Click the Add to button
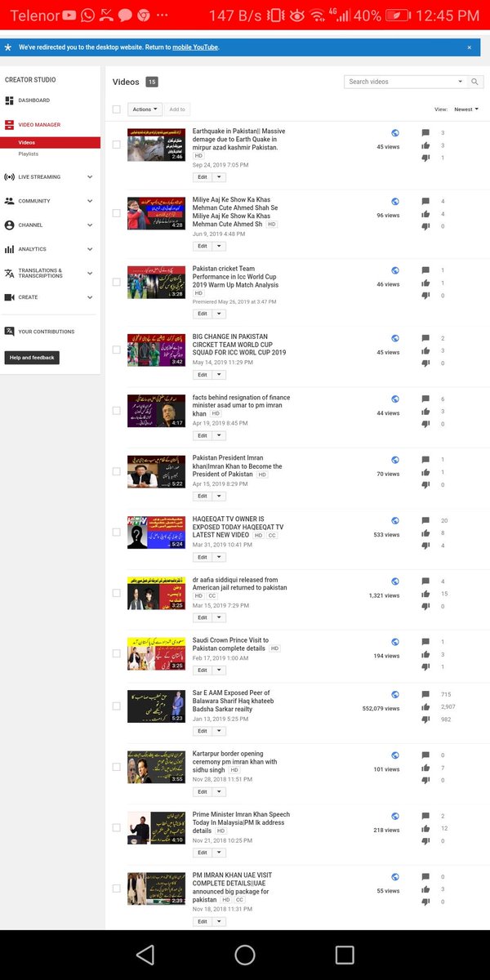The image size is (490, 980). click(177, 109)
